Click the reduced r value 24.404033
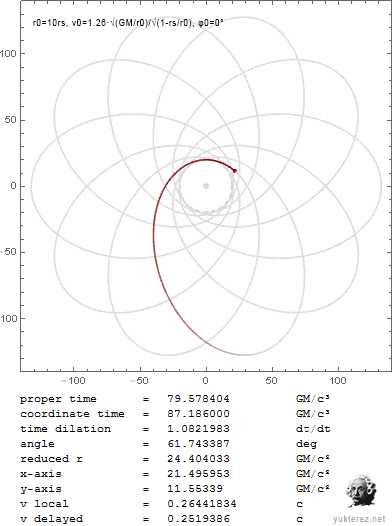392x526 pixels. point(199,459)
